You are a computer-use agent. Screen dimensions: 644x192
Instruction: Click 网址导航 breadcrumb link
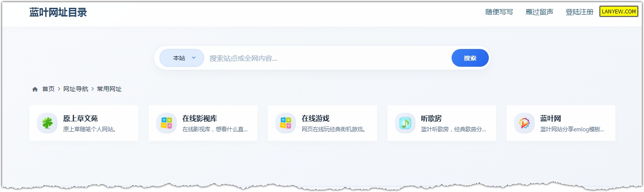coord(75,89)
